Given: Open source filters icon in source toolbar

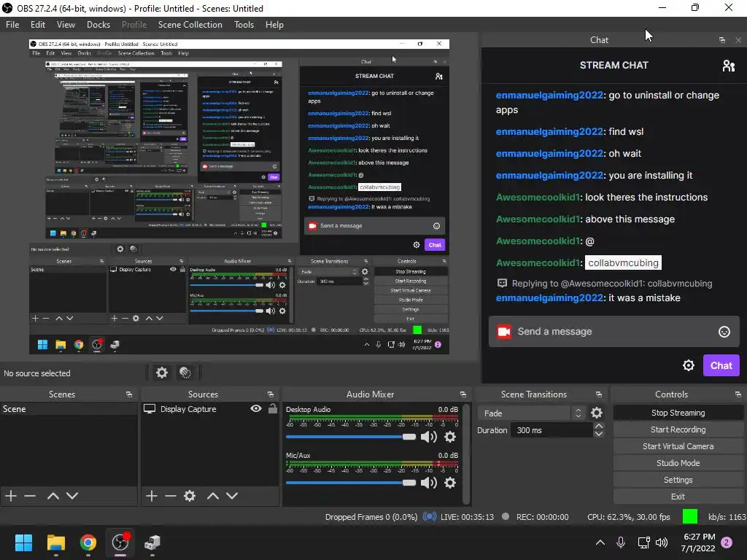Looking at the screenshot, I should coord(185,373).
